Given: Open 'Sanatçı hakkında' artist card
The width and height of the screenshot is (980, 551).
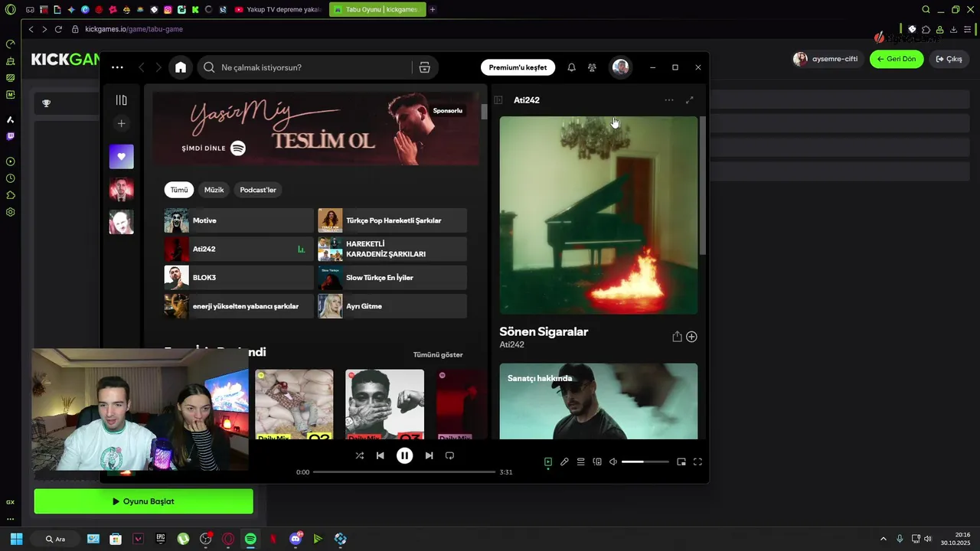Looking at the screenshot, I should click(x=599, y=401).
